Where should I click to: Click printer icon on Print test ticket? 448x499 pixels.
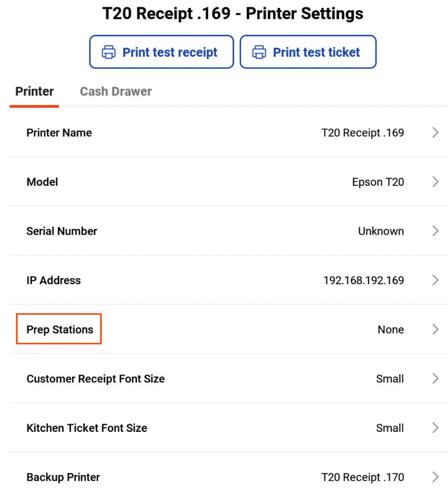259,52
